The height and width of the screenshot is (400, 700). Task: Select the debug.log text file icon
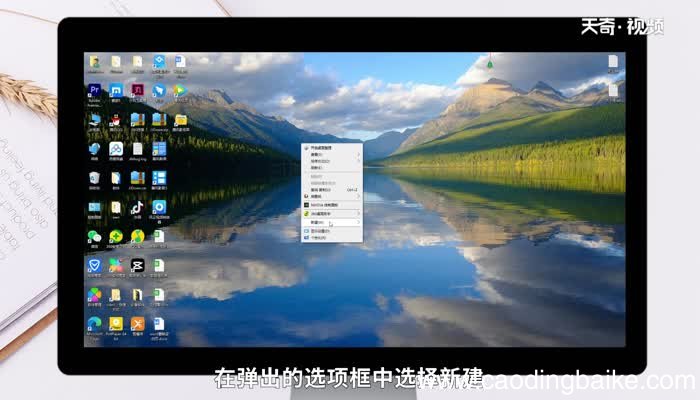coord(138,149)
